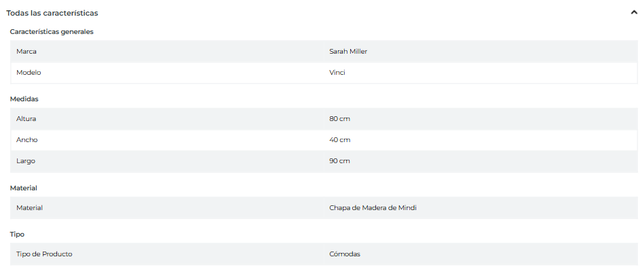Select the Tipo section heading
Viewport: 644px width, 274px height.
pos(17,234)
